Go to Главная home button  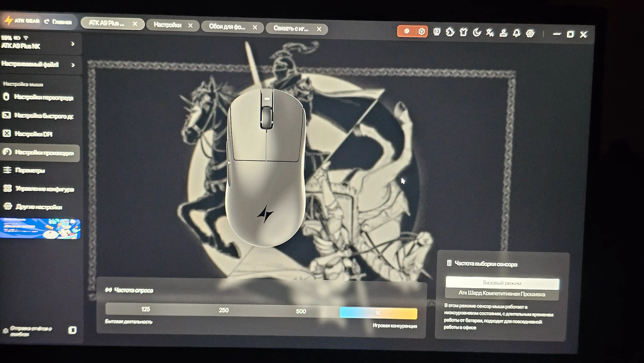[58, 22]
